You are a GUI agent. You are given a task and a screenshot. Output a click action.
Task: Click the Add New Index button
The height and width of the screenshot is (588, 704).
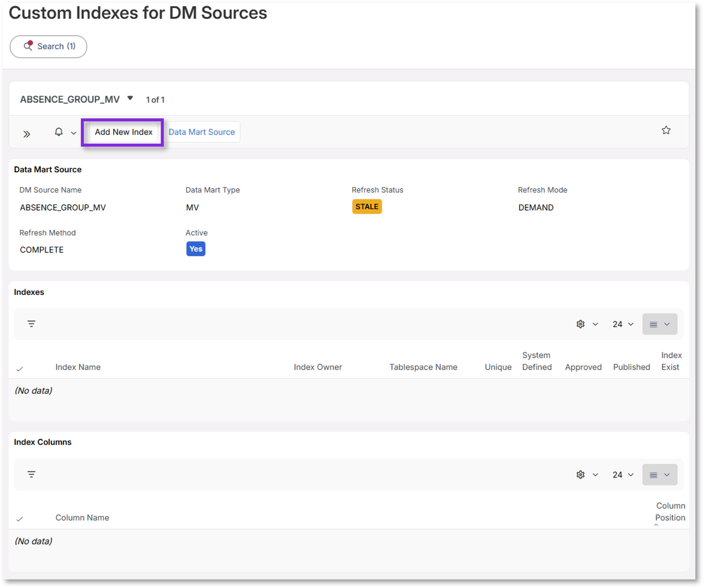point(123,132)
